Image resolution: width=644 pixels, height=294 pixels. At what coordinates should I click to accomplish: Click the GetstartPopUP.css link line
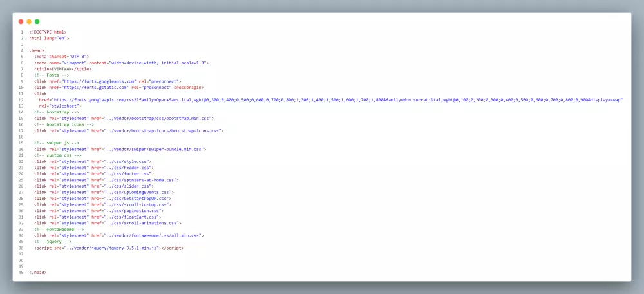pos(102,199)
